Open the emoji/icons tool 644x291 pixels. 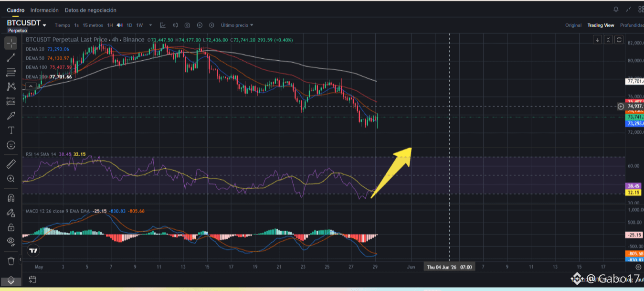11,144
